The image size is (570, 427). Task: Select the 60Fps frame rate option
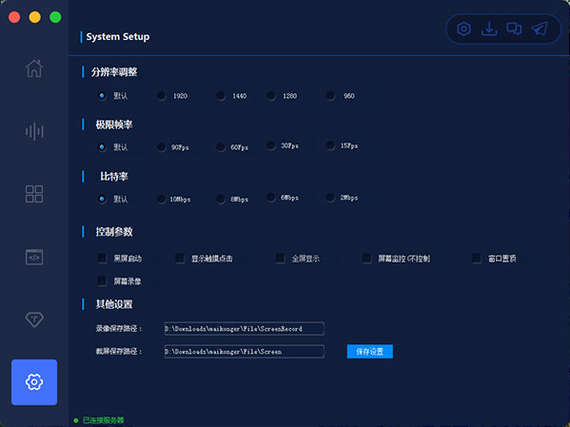click(x=221, y=147)
